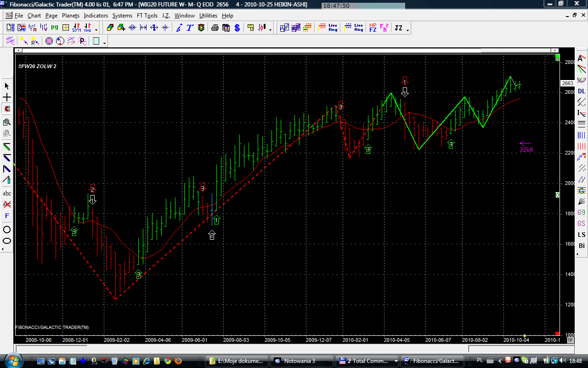Click the concentric circles target icon
This screenshot has height=368, width=588.
pos(49,41)
